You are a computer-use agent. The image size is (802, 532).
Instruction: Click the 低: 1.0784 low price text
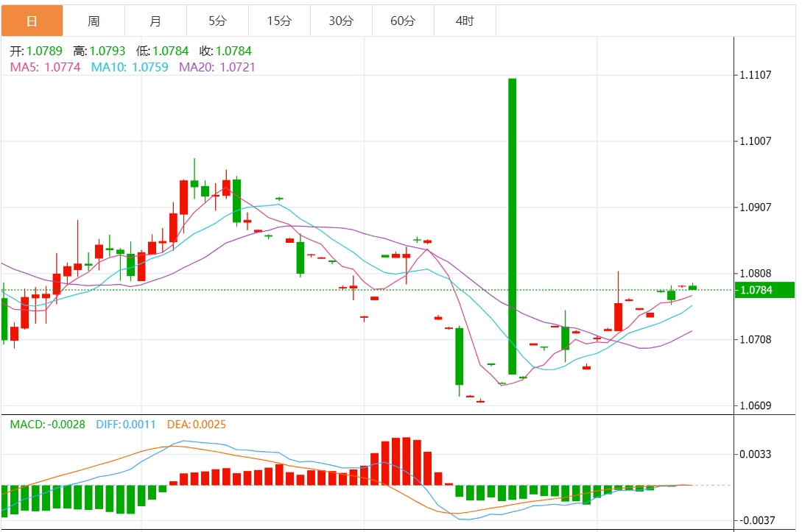tap(162, 51)
